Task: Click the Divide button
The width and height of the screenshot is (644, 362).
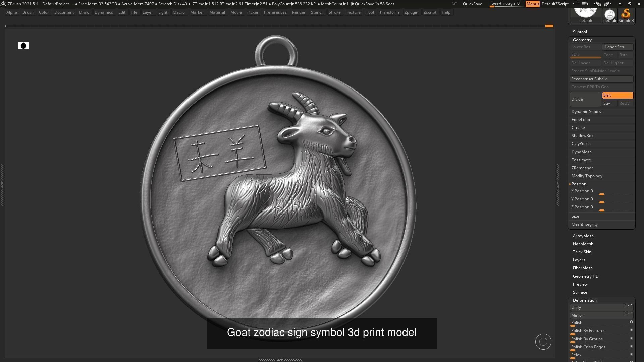Action: click(585, 99)
